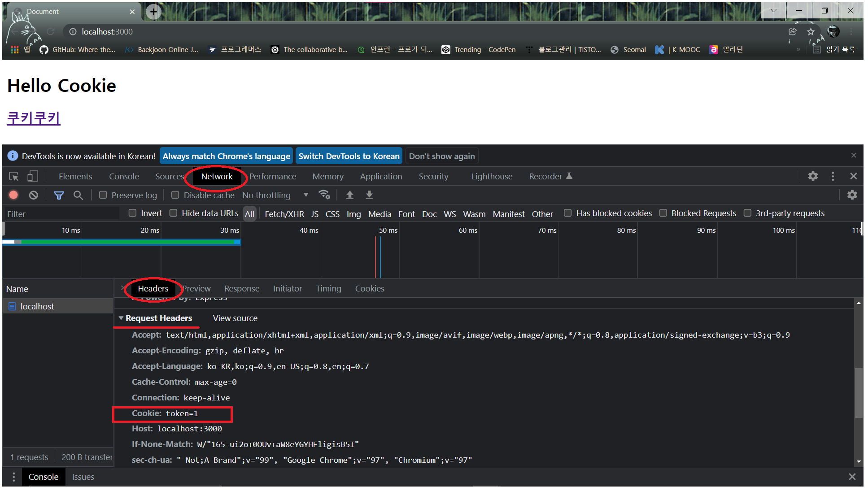
Task: Toggle Invert filter checkbox
Action: pos(132,213)
